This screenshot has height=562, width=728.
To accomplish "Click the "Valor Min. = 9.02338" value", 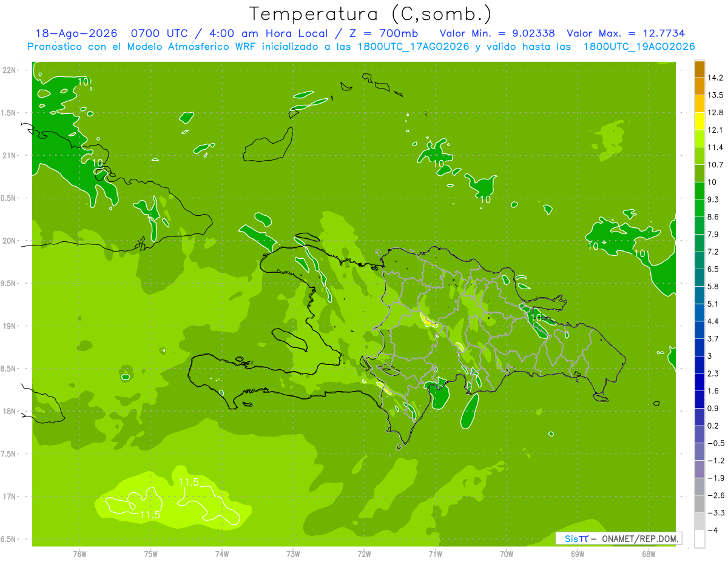I will point(497,33).
